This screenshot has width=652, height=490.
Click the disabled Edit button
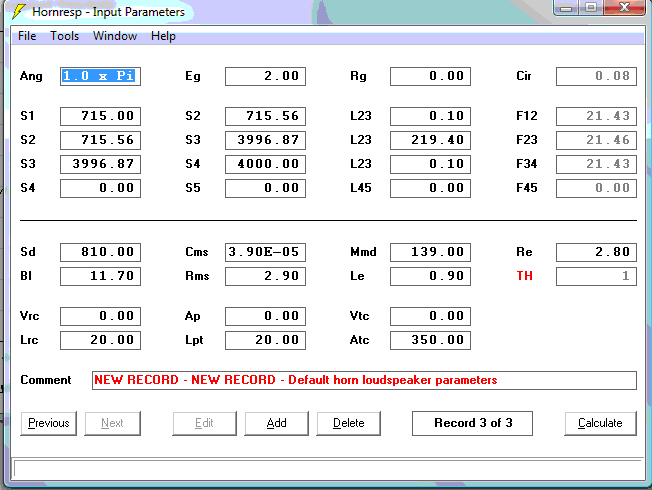pos(205,423)
